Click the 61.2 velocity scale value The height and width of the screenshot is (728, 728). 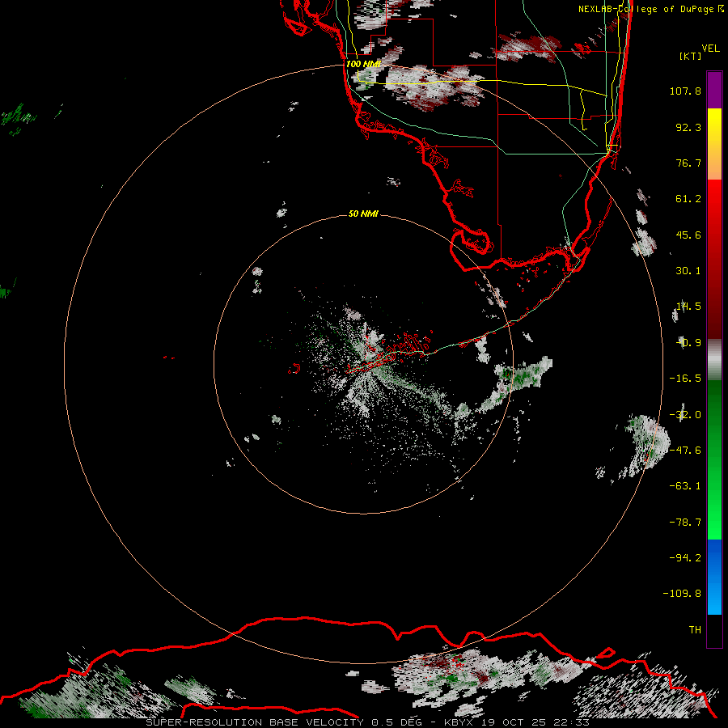[x=688, y=199]
